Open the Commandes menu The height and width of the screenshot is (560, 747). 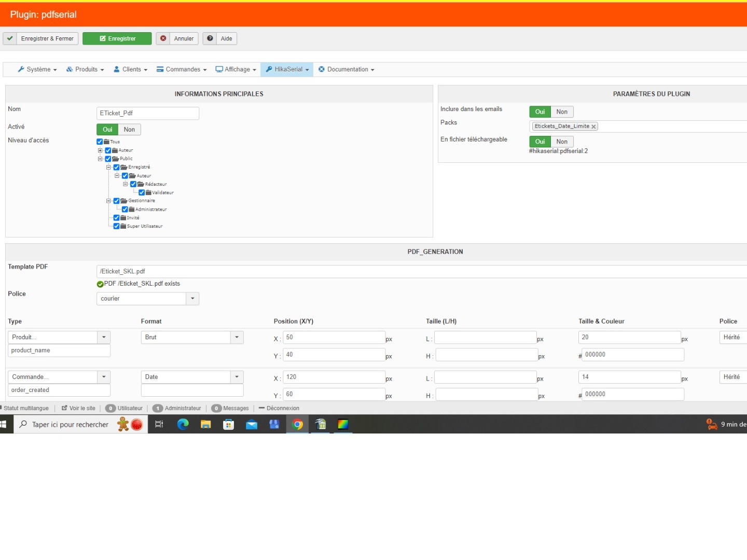[182, 69]
